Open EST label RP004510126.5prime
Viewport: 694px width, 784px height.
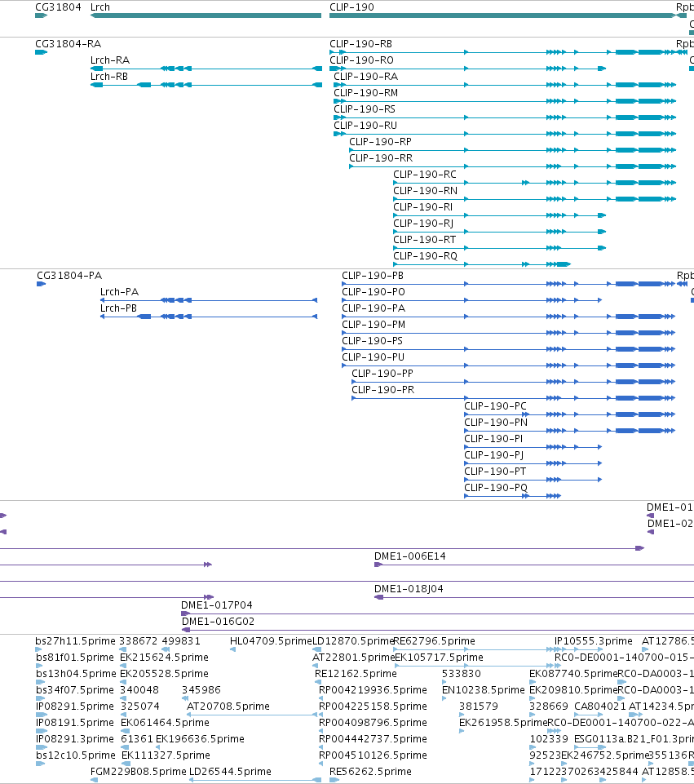click(x=374, y=755)
